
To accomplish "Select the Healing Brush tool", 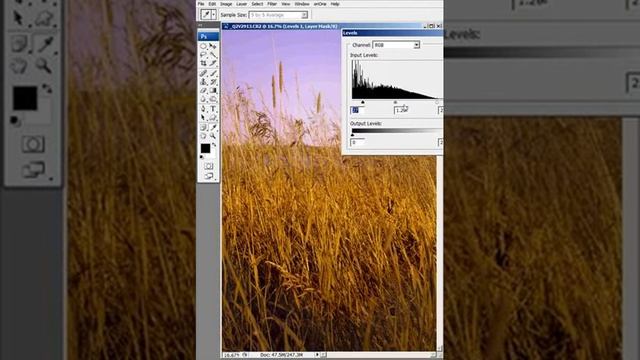I will click(203, 73).
